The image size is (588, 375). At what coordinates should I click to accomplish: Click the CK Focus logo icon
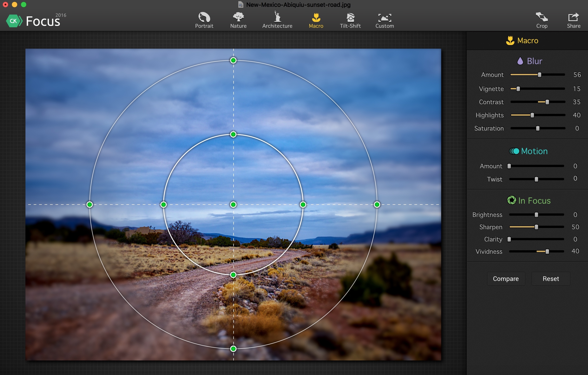(14, 21)
